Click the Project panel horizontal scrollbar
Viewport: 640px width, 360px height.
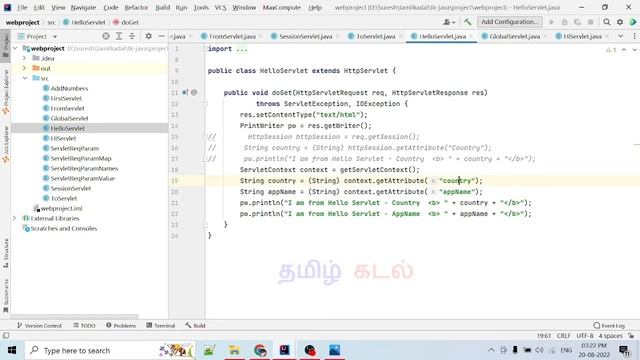coord(75,316)
